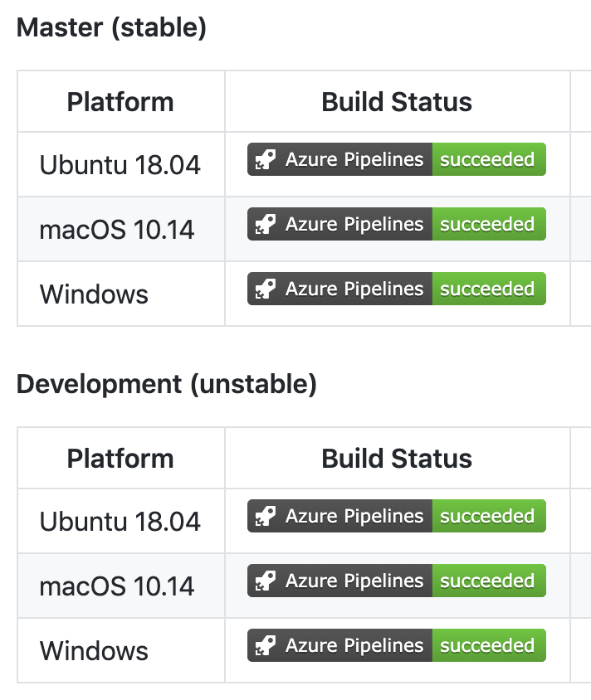The height and width of the screenshot is (700, 591).
Task: Click Platform header in Development table
Action: tap(120, 459)
